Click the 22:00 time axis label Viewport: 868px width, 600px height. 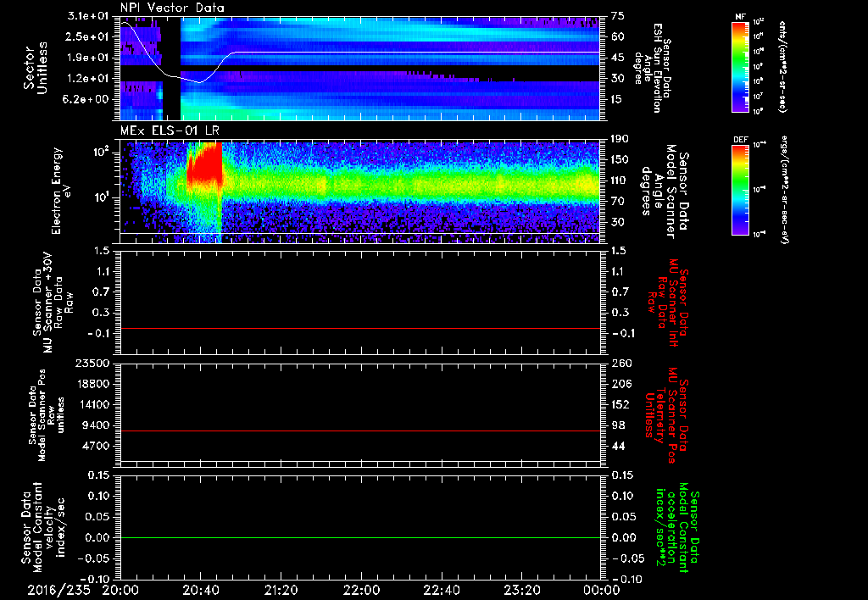pos(361,590)
